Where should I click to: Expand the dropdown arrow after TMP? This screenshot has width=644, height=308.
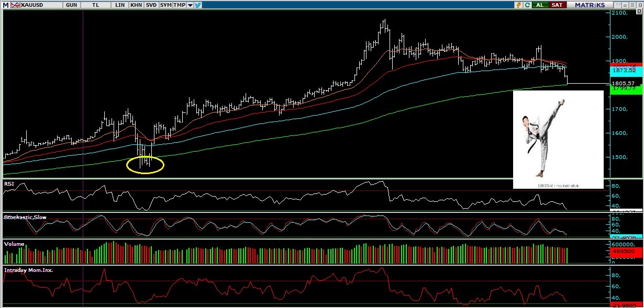[x=190, y=5]
